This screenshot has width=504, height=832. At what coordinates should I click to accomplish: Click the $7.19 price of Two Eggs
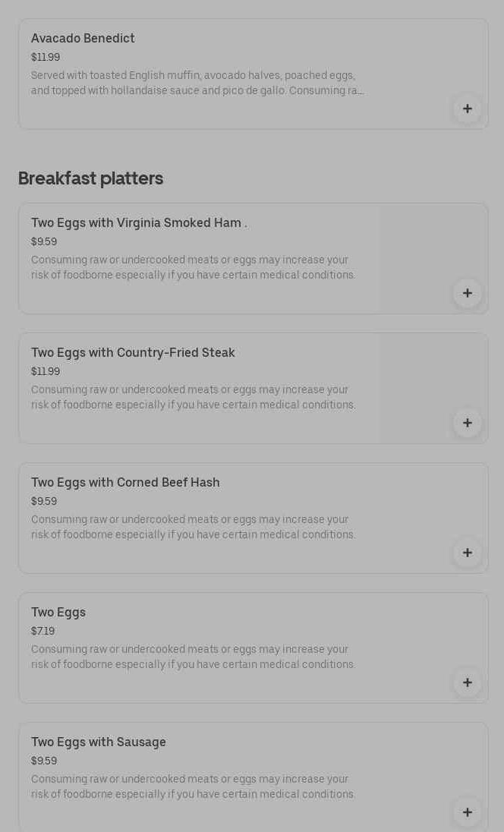click(x=43, y=631)
